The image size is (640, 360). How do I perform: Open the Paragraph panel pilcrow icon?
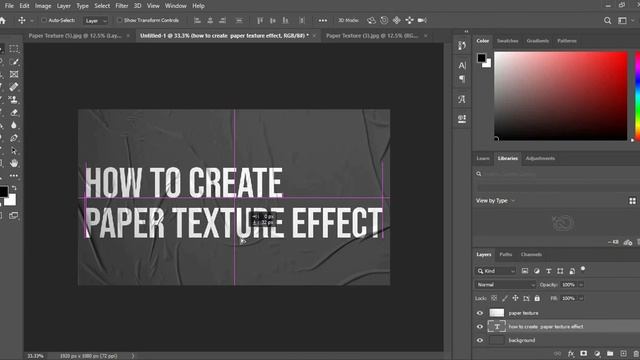(x=462, y=79)
